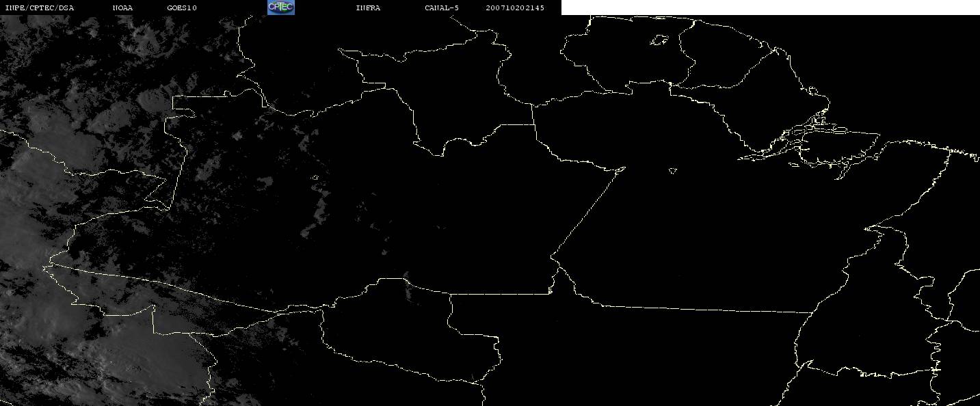980x406 pixels.
Task: Click the INFRA channel type label
Action: 368,8
